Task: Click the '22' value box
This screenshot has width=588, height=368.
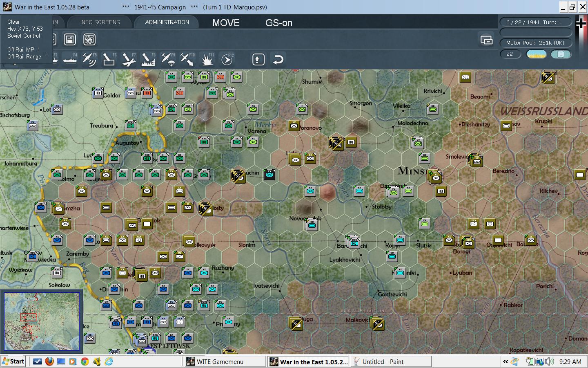Action: pos(510,54)
